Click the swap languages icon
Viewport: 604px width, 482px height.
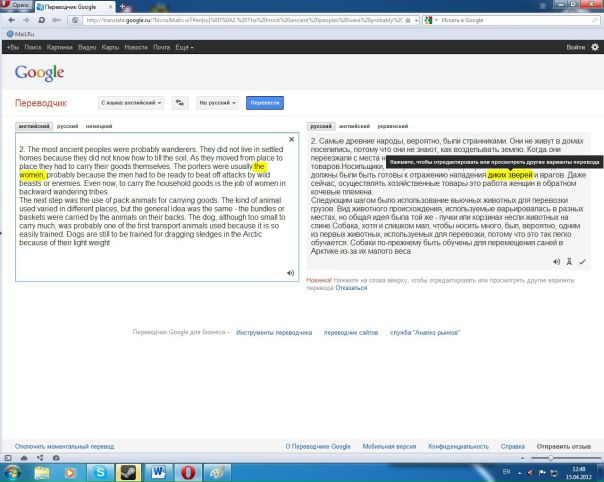[x=180, y=102]
